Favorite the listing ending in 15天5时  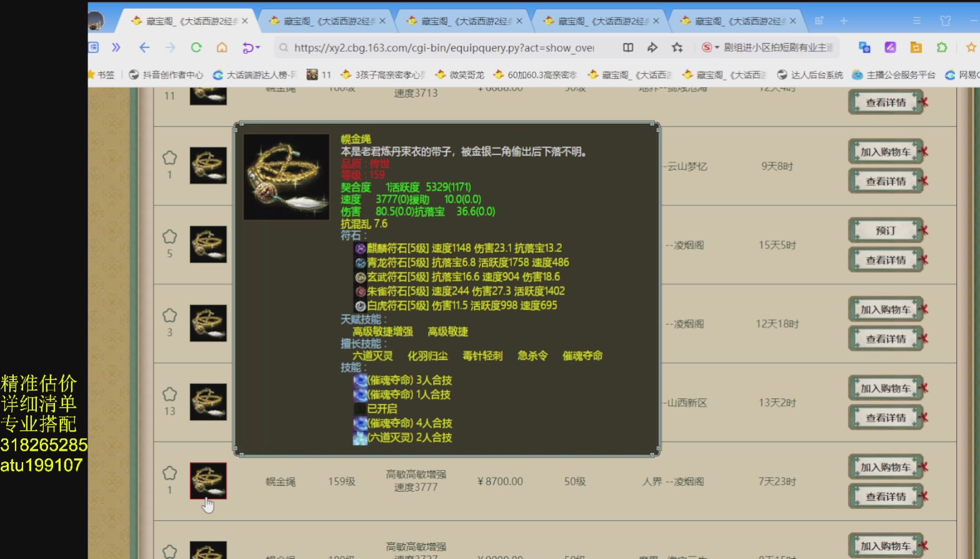(169, 237)
